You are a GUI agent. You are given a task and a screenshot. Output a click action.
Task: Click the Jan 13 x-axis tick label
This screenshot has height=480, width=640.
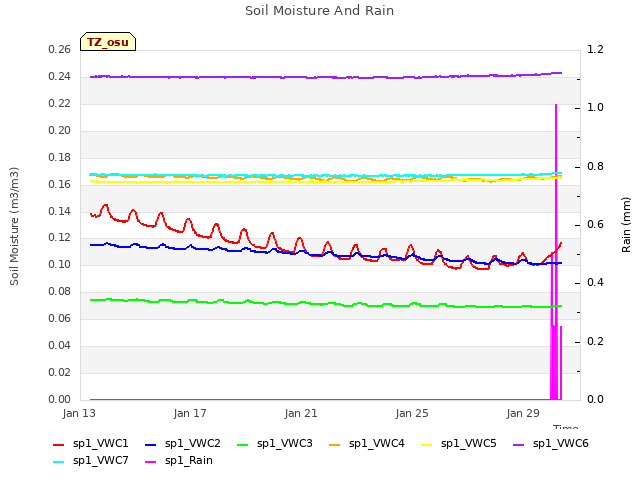pyautogui.click(x=79, y=413)
